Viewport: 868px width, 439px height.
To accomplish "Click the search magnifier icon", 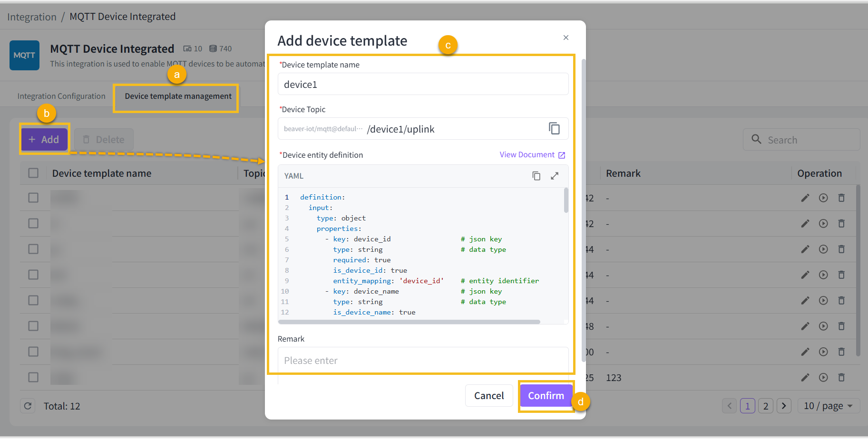I will (x=756, y=140).
